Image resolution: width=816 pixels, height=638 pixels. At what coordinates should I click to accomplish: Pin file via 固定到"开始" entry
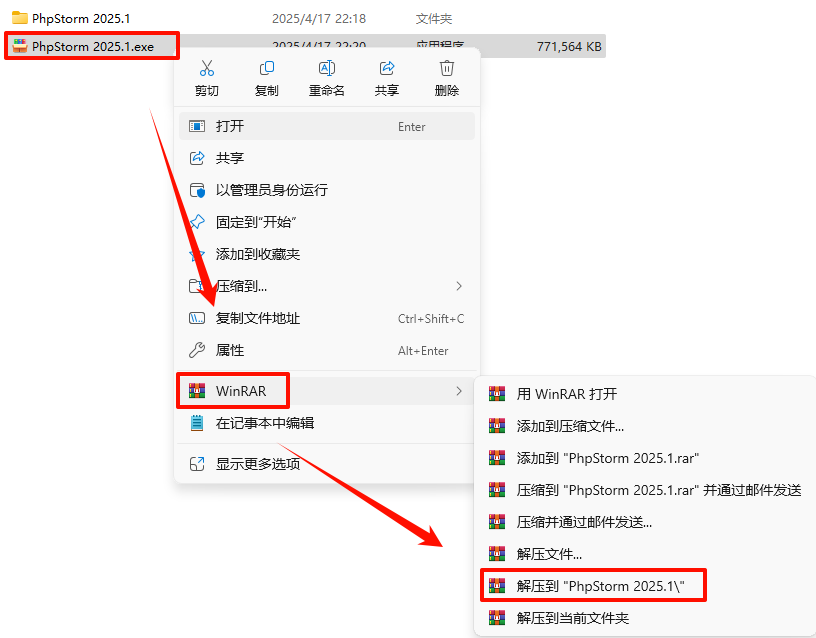[x=327, y=222]
